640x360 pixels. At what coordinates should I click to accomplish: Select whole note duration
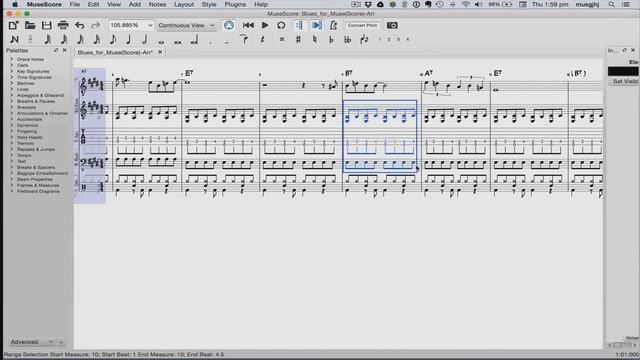161,41
